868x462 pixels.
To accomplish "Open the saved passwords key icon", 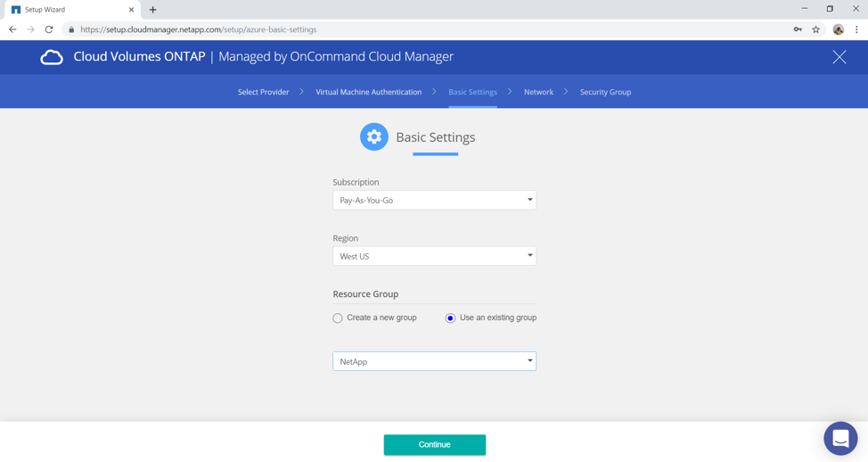I will tap(797, 29).
